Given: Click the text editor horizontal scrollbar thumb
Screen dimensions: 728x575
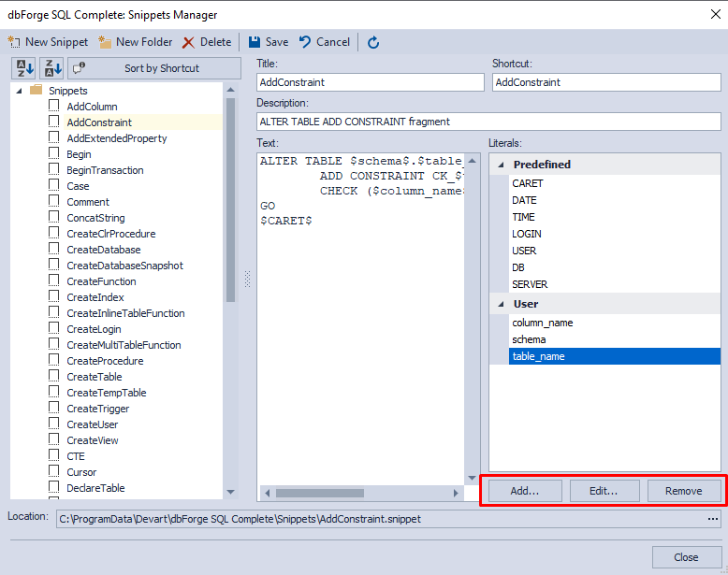Looking at the screenshot, I should [x=320, y=493].
